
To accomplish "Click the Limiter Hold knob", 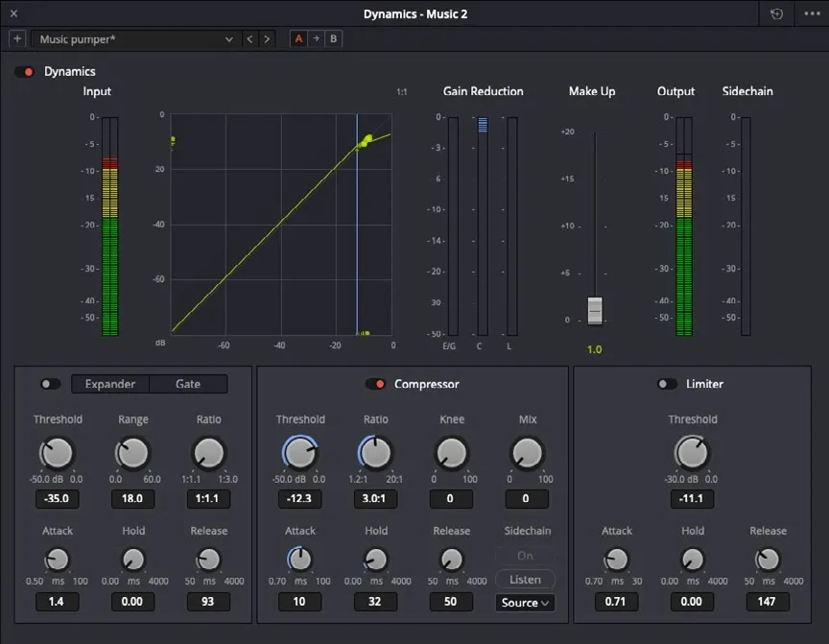I will 692,560.
